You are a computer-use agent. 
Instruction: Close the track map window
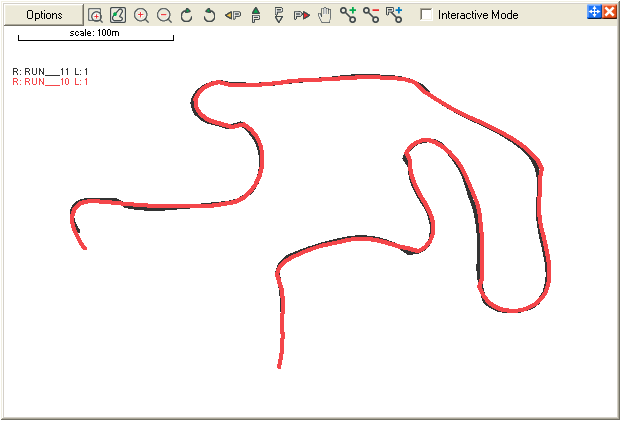click(608, 12)
